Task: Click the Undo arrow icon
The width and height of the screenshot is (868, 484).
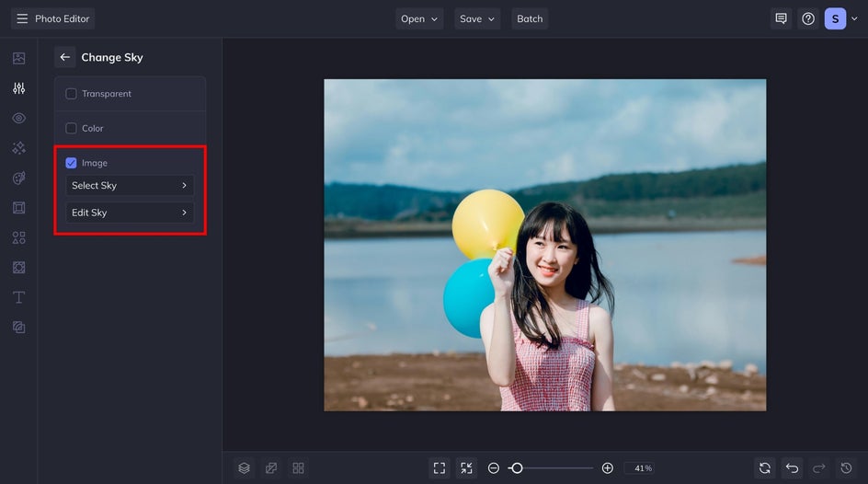Action: pyautogui.click(x=793, y=468)
